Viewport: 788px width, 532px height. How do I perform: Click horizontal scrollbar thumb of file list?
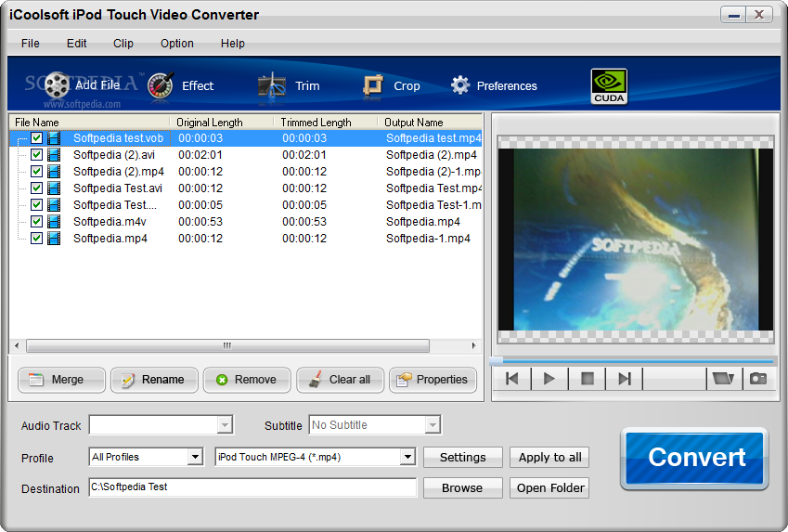227,345
